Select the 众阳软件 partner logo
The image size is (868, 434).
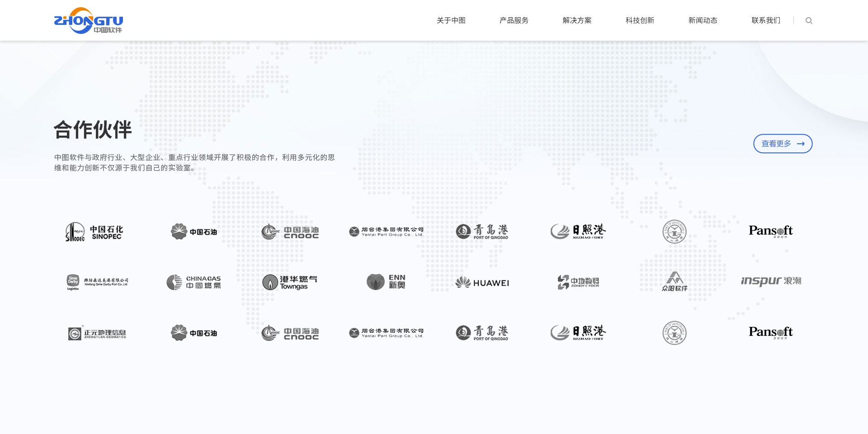tap(675, 281)
